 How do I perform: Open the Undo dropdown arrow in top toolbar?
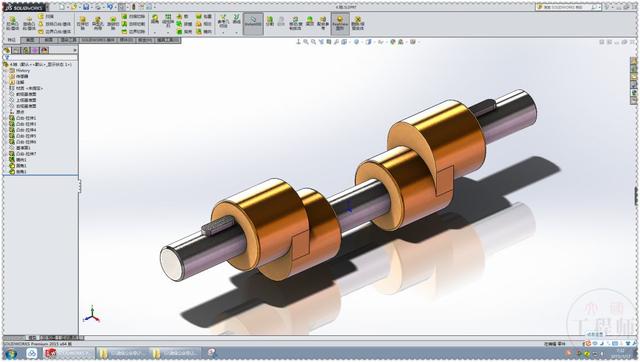pos(115,7)
